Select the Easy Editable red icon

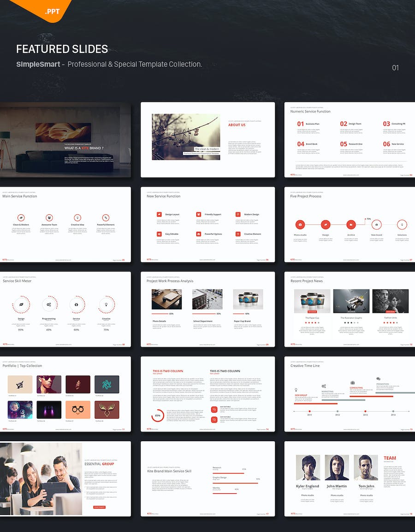[159, 234]
